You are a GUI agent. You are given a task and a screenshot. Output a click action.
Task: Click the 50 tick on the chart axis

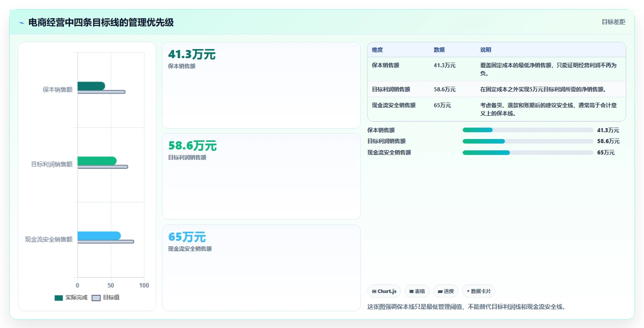click(x=111, y=285)
